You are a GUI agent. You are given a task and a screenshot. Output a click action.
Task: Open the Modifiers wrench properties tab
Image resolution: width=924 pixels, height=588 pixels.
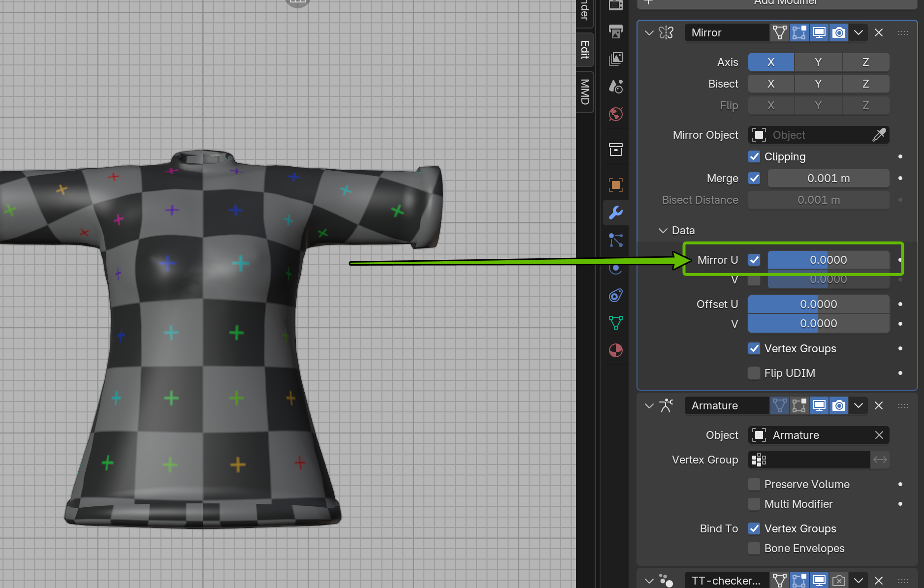[615, 213]
